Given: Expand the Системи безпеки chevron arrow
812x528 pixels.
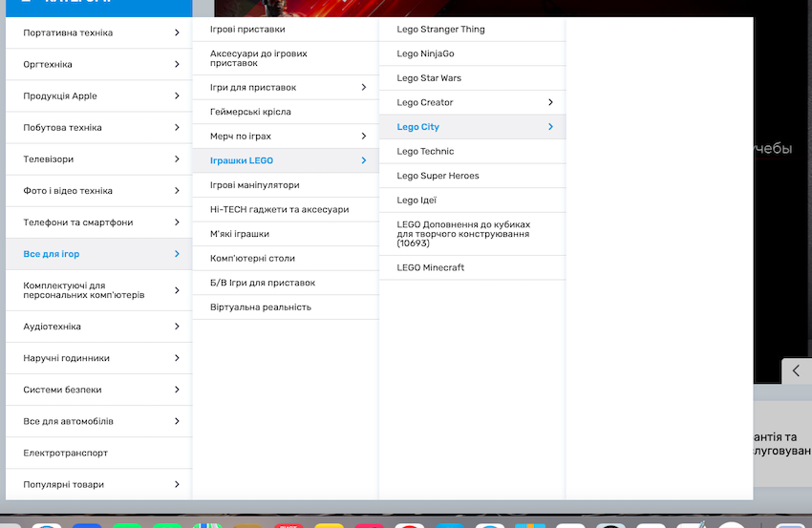Looking at the screenshot, I should (177, 390).
